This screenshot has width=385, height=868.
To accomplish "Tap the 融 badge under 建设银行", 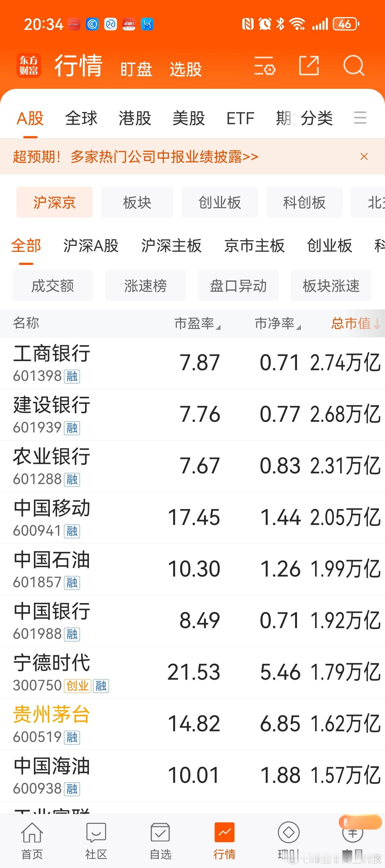I will pos(72,428).
